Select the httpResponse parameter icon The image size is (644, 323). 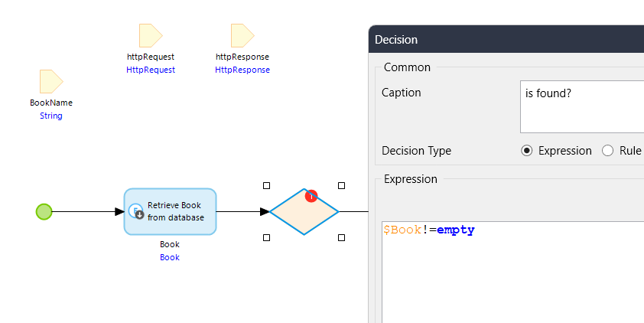pyautogui.click(x=242, y=35)
